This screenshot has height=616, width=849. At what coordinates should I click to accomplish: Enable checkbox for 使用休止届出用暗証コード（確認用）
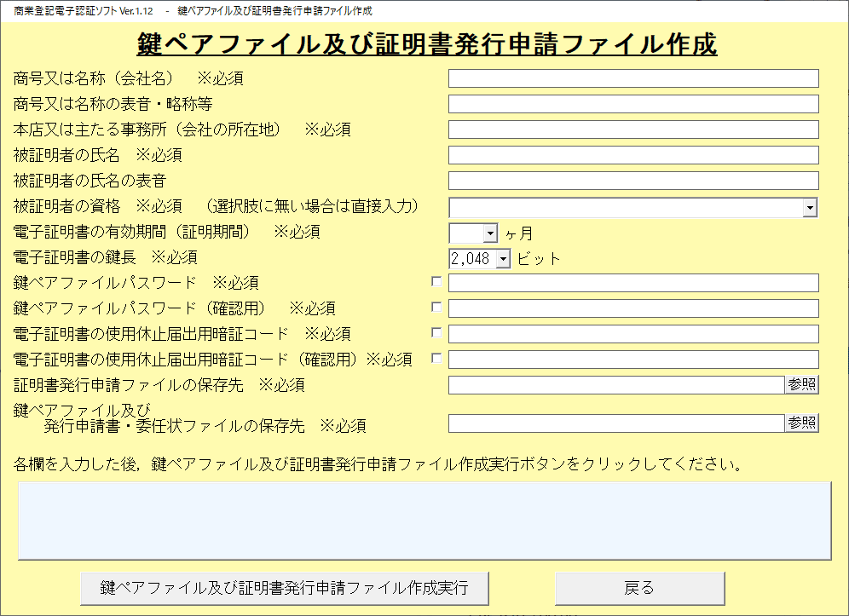[x=437, y=359]
